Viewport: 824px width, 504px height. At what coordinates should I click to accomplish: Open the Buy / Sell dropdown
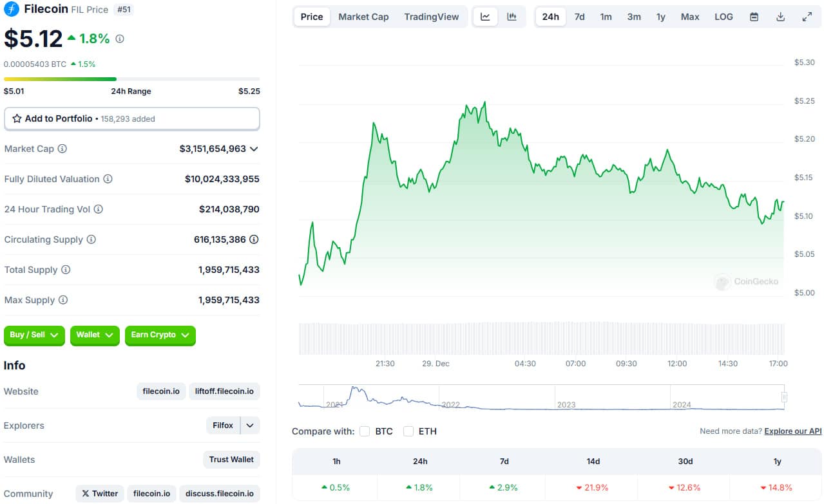tap(34, 335)
